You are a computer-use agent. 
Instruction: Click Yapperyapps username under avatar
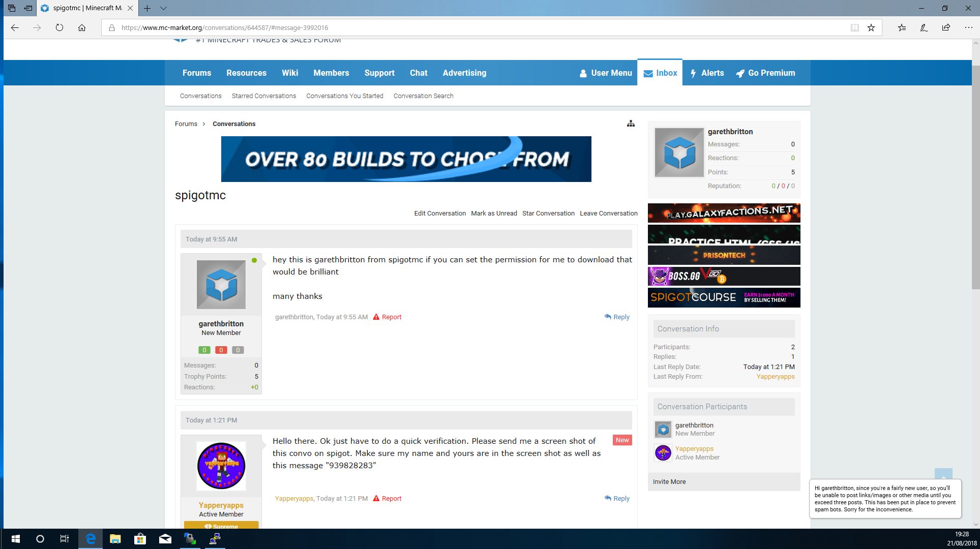[x=221, y=505]
